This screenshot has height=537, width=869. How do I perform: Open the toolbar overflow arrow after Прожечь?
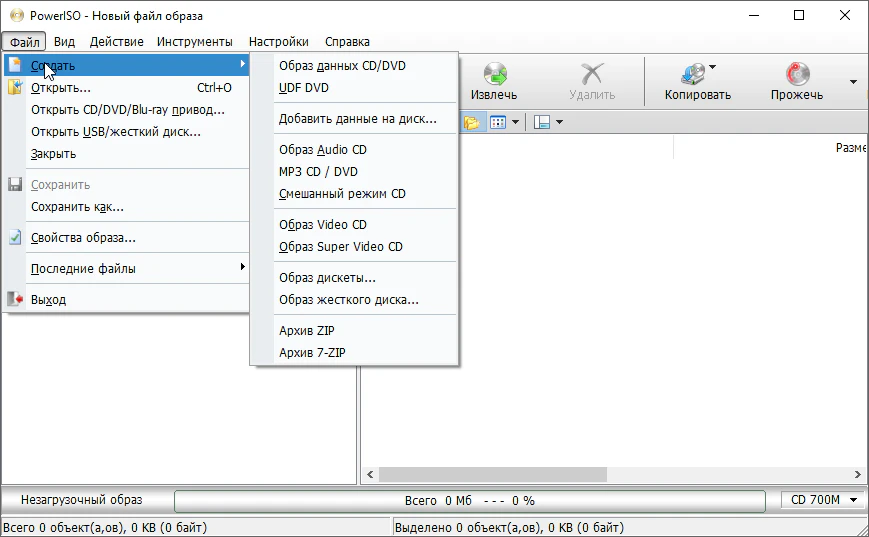(853, 81)
